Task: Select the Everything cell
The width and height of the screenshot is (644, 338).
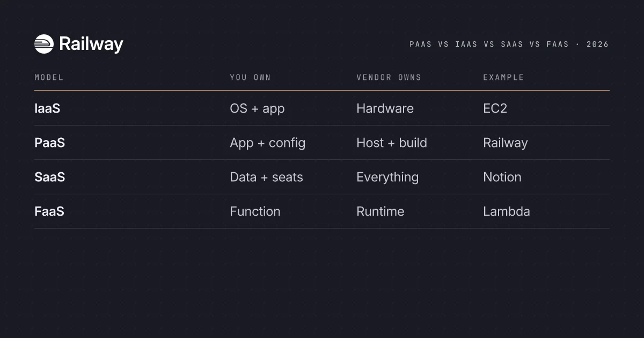Action: pyautogui.click(x=387, y=177)
